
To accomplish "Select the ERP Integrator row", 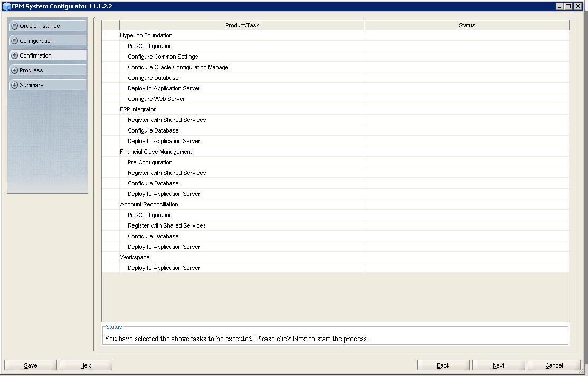I will click(x=336, y=109).
